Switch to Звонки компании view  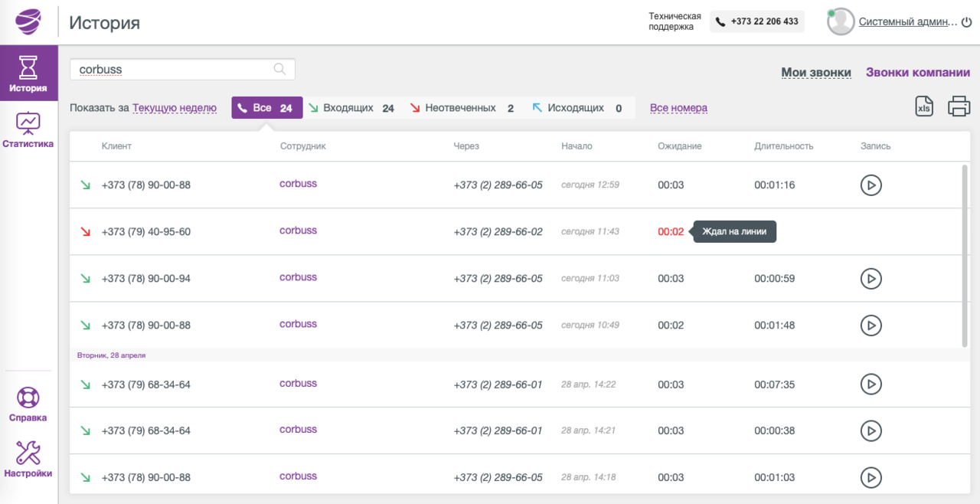click(918, 73)
